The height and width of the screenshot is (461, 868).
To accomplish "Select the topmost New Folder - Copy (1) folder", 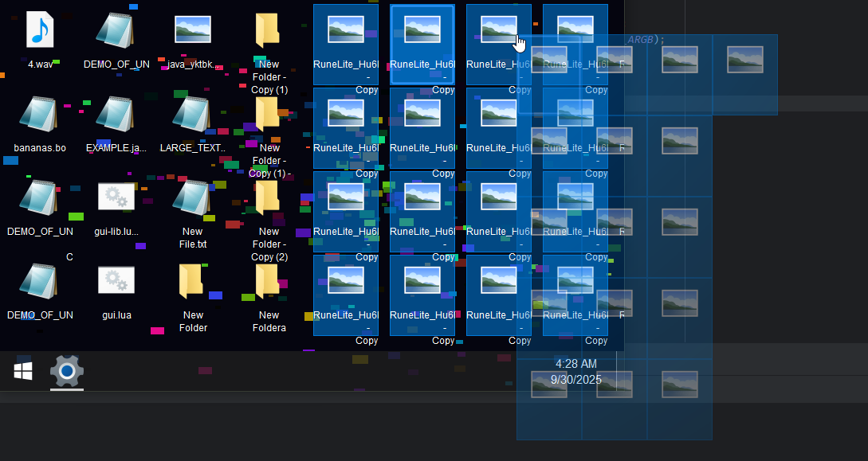I will tap(269, 32).
